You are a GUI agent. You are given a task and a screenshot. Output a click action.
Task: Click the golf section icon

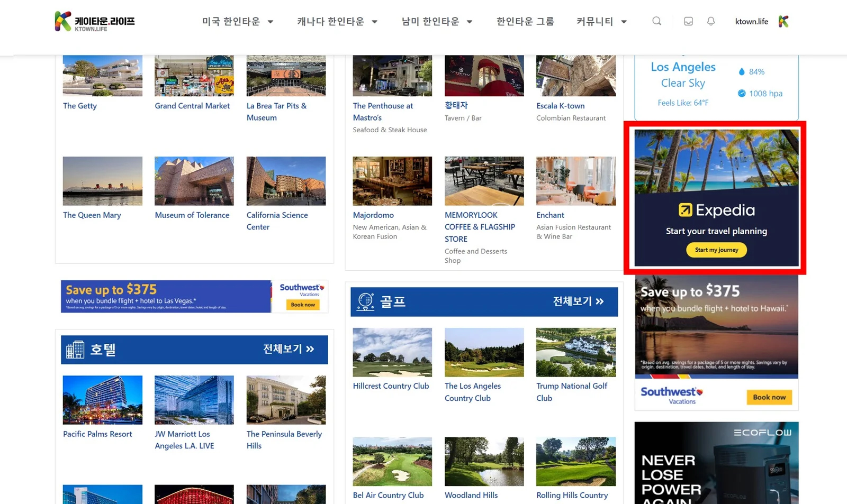(x=365, y=301)
